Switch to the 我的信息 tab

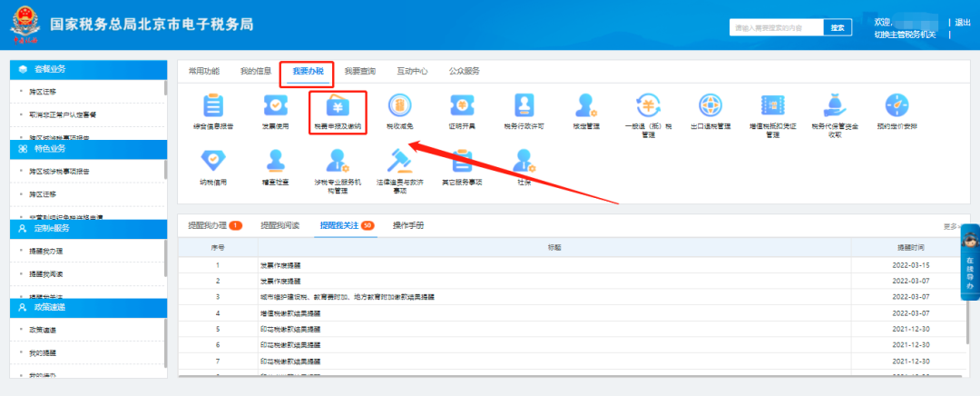click(256, 71)
